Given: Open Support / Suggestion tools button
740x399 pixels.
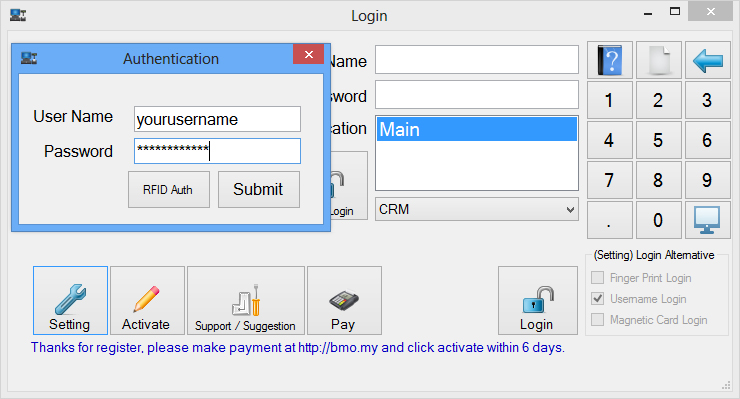Looking at the screenshot, I should [x=246, y=300].
